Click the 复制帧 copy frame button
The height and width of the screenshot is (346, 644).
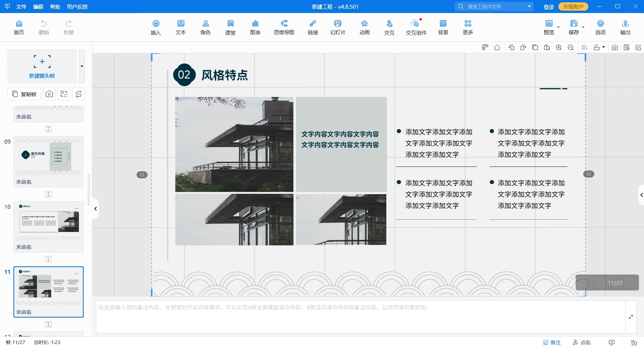pos(24,94)
